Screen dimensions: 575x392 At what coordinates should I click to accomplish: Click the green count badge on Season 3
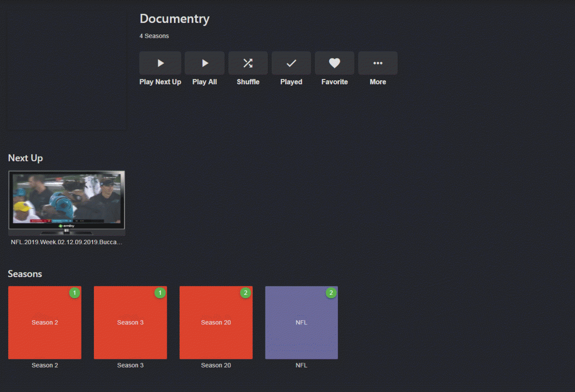click(160, 292)
